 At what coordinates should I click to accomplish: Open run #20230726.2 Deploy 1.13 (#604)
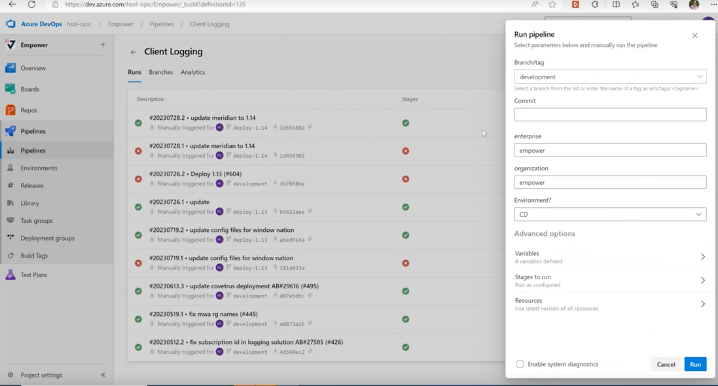pos(196,174)
